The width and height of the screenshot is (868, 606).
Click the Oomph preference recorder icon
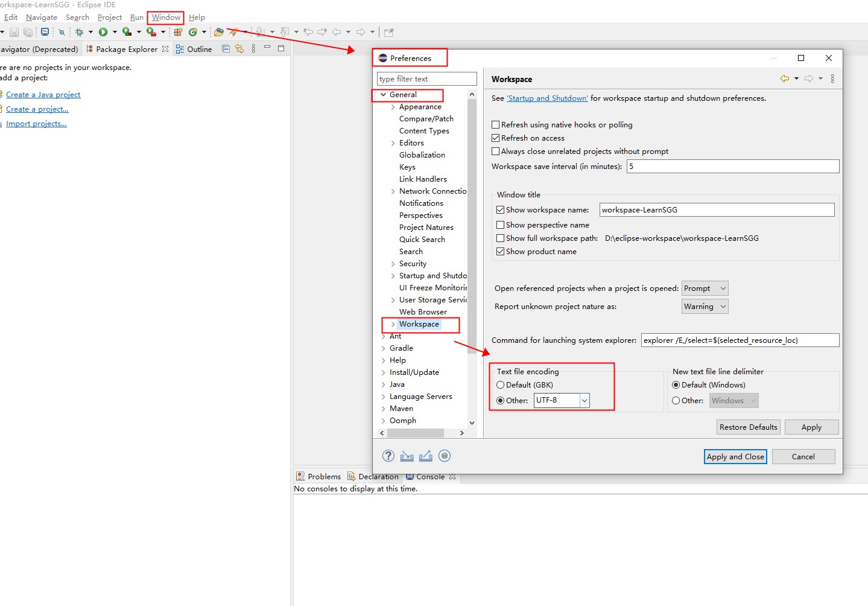click(445, 456)
